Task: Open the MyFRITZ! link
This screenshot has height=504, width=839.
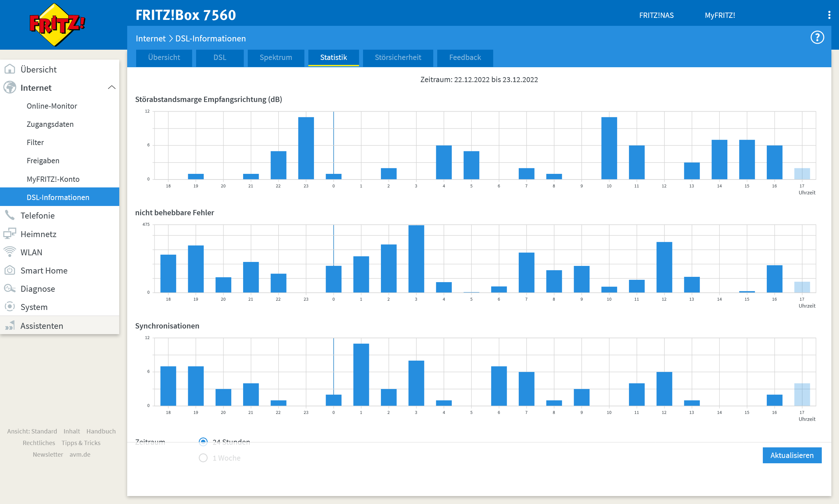Action: coord(719,15)
